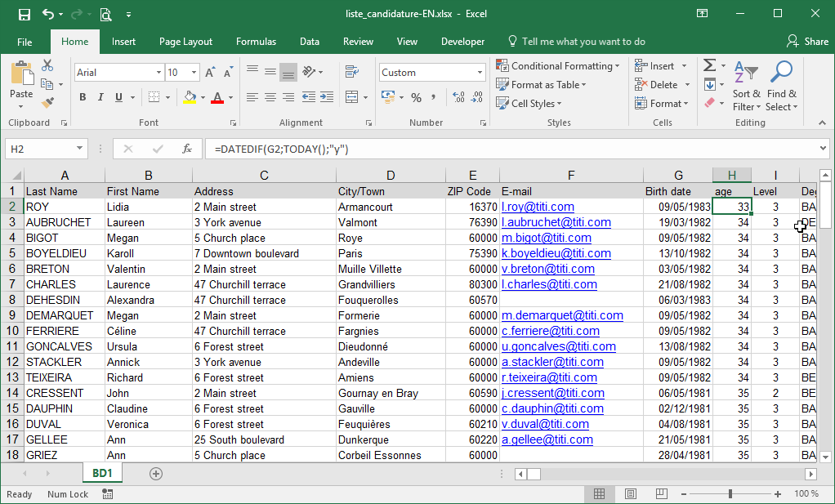The width and height of the screenshot is (835, 504).
Task: Click the AutoSum sigma icon
Action: coord(709,65)
